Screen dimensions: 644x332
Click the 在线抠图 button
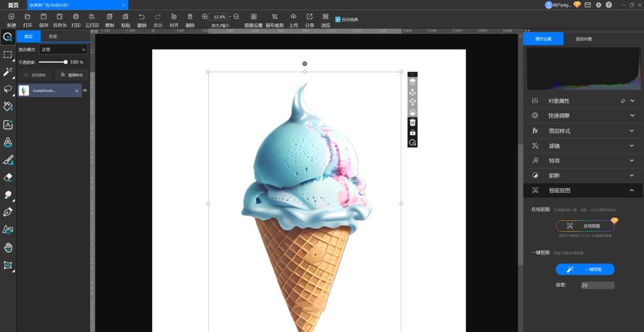tap(586, 226)
